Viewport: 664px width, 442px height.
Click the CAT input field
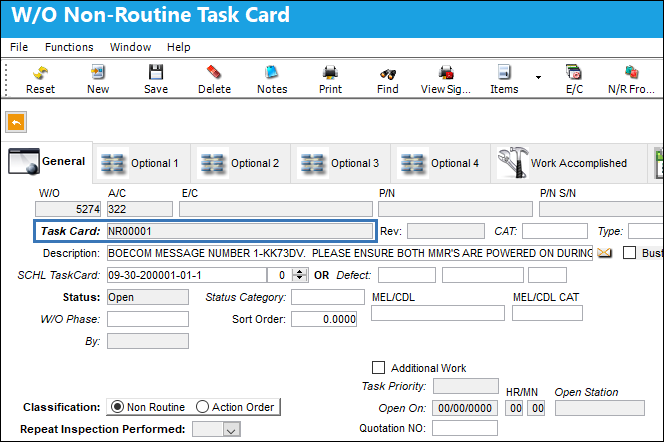point(555,231)
